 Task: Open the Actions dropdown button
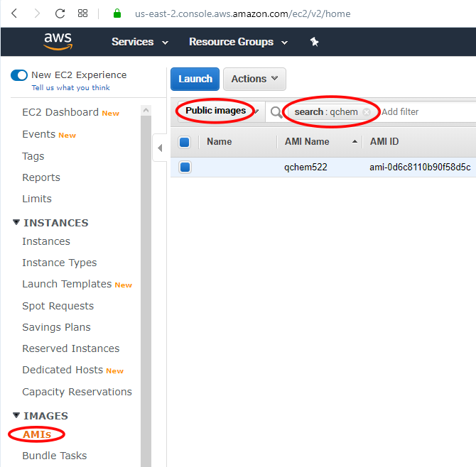[254, 79]
